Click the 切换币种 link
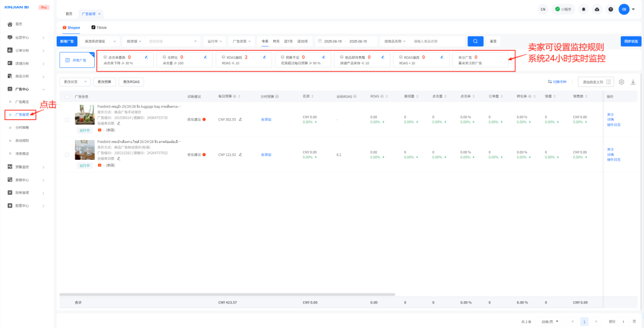644x328 pixels. 557,82
